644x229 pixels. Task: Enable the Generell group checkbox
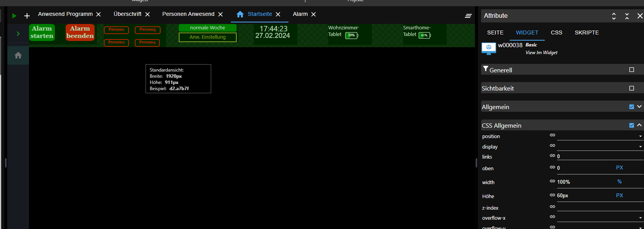pyautogui.click(x=632, y=70)
